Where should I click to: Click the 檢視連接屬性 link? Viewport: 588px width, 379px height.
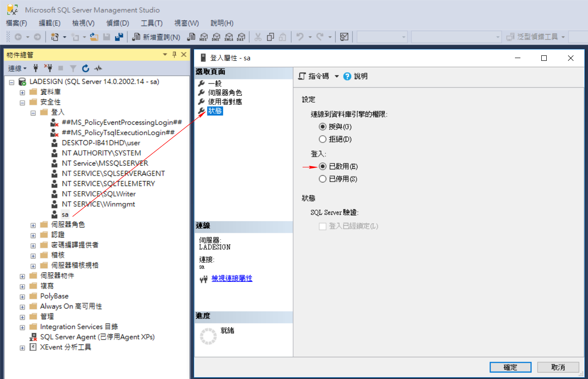click(232, 278)
